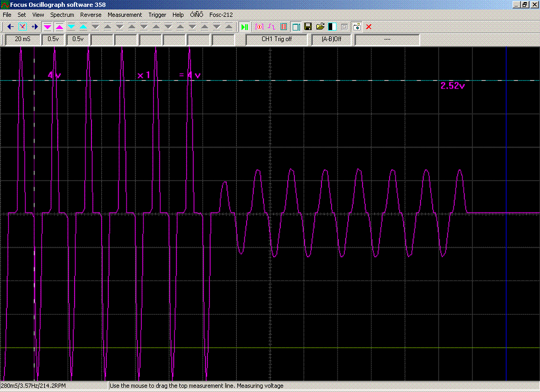Click the 0.5v box adjacent to 20 mS
This screenshot has width=540, height=392.
[53, 39]
